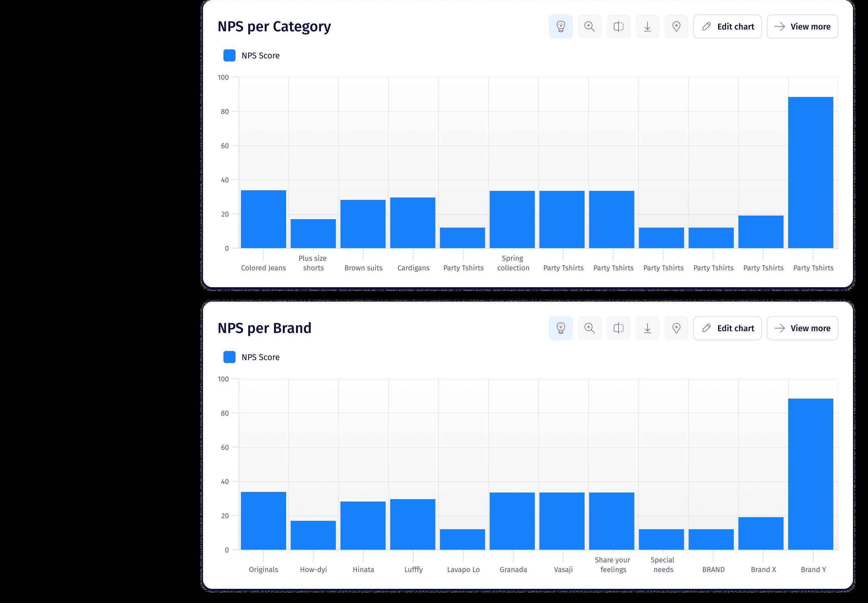The height and width of the screenshot is (603, 868).
Task: Click the Cardigans axis label
Action: tap(414, 268)
